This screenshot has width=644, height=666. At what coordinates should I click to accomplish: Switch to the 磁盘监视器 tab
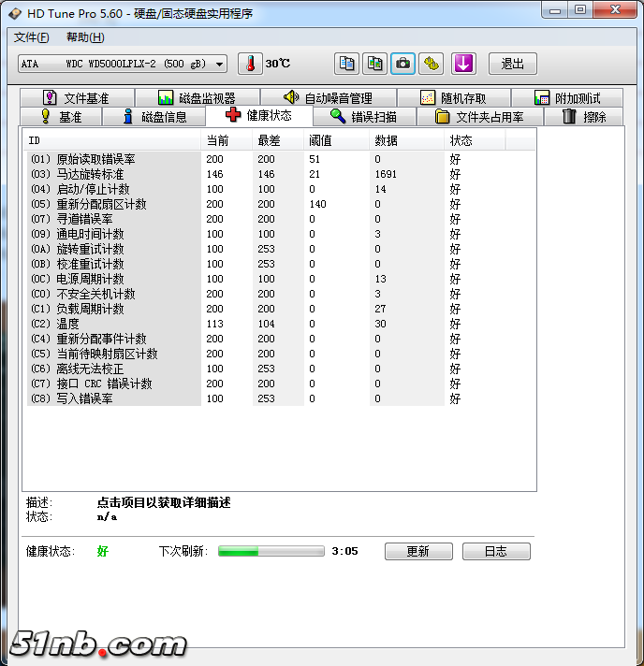[198, 98]
